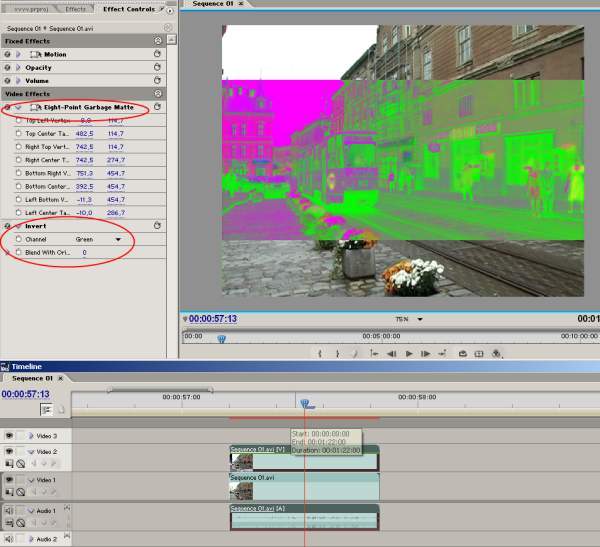Set In point in program monitor

(x=320, y=354)
